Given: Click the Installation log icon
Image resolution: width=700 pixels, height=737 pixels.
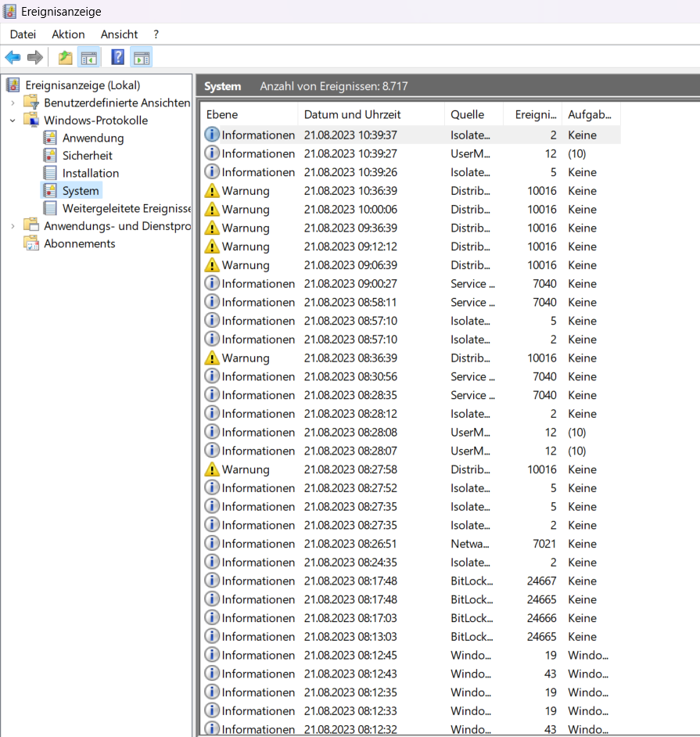Looking at the screenshot, I should pos(50,173).
